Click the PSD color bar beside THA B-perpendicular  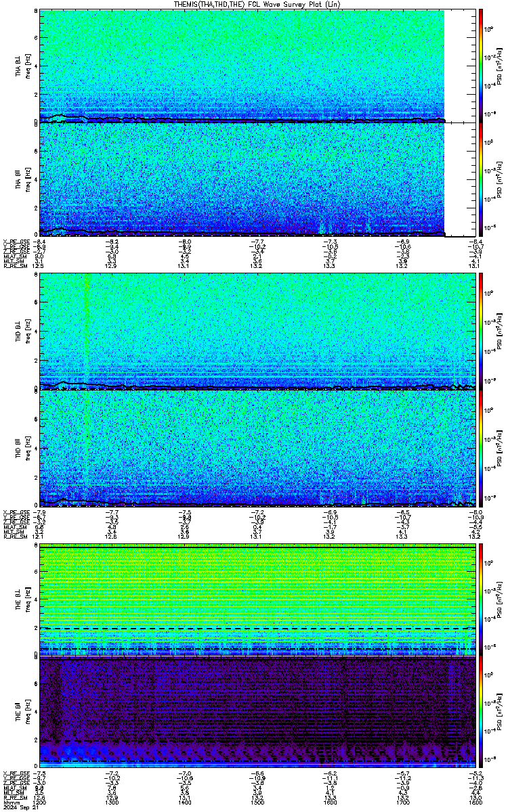tap(482, 66)
